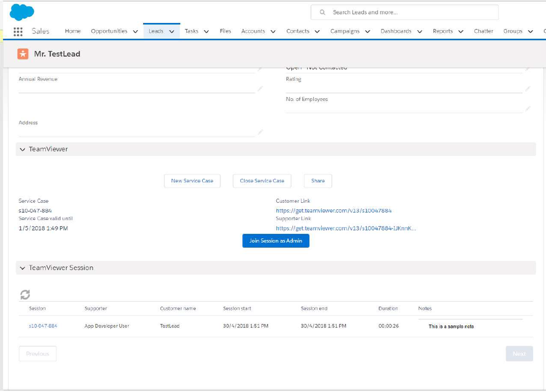This screenshot has height=392, width=546.
Task: Open the Accounts tab
Action: point(253,31)
